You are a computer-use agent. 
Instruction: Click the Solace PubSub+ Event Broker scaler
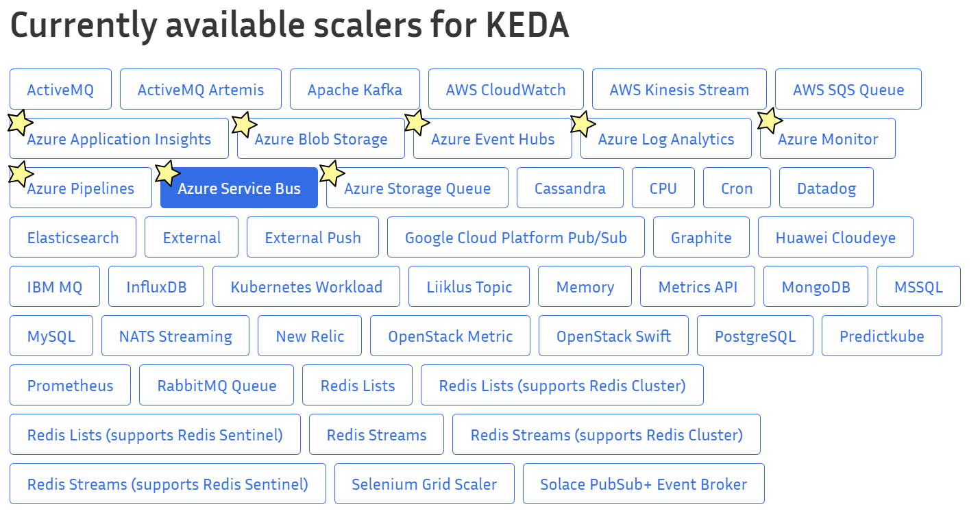(643, 484)
